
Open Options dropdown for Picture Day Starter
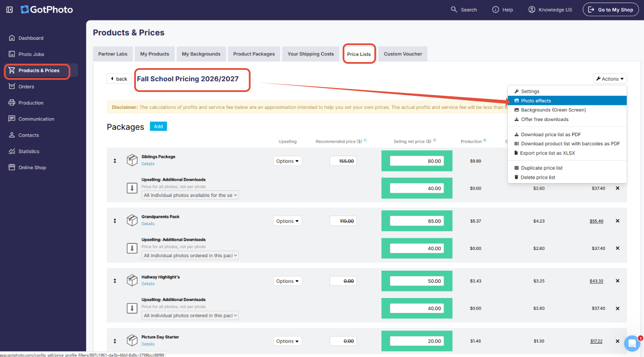click(287, 341)
